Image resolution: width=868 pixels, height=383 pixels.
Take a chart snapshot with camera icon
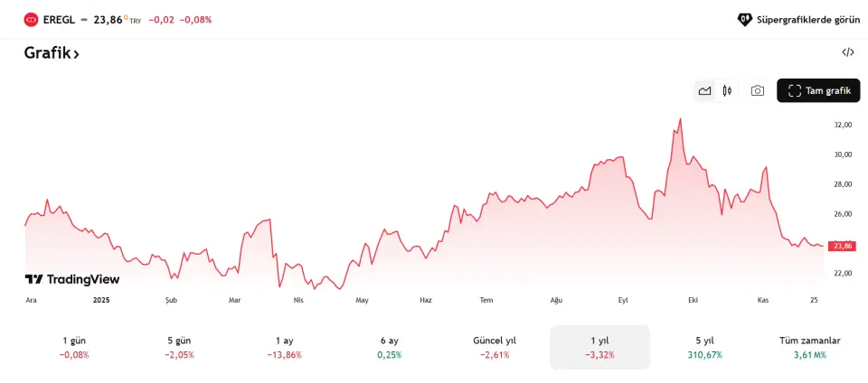(758, 90)
